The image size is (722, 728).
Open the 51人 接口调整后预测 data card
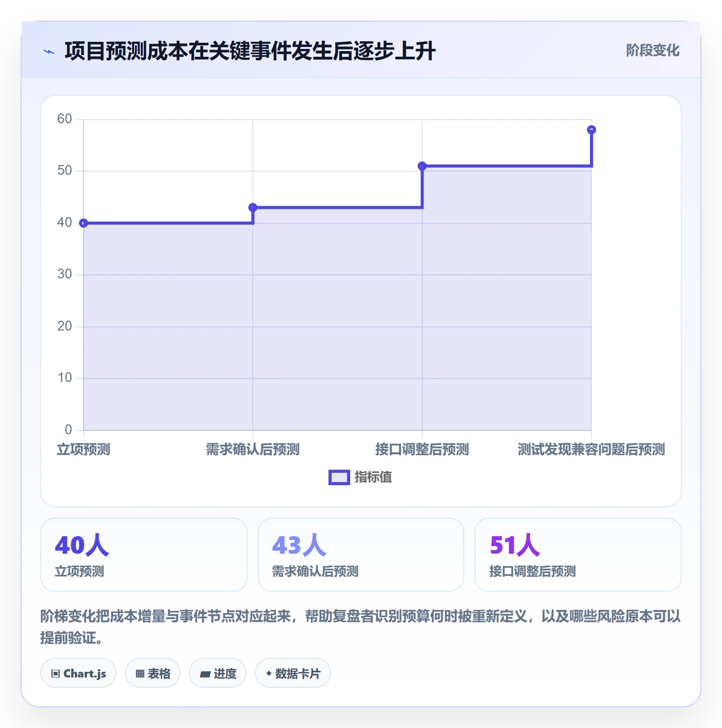click(x=578, y=555)
